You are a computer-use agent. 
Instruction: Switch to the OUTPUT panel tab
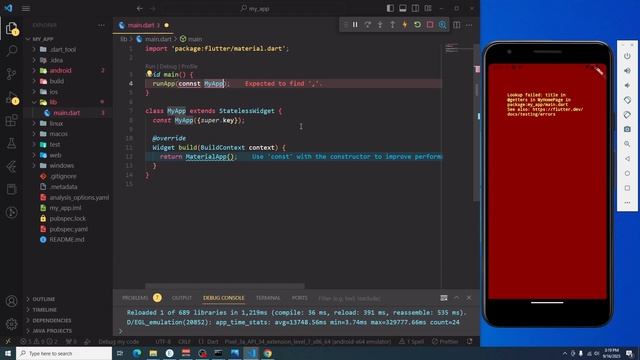[182, 298]
